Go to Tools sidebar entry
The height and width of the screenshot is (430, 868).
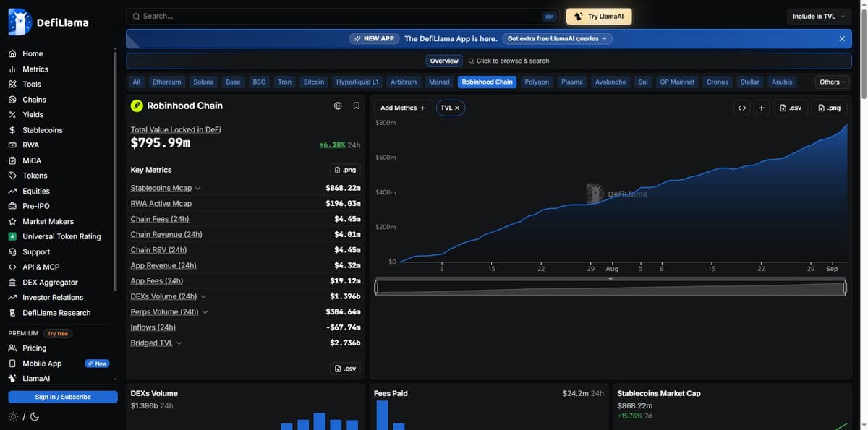31,85
